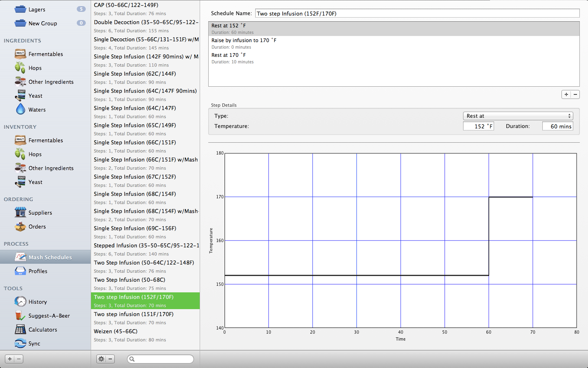Viewport: 588px width, 368px height.
Task: Select 'Single Step Infusion (68C/154F)' one-step schedule
Action: click(x=145, y=198)
